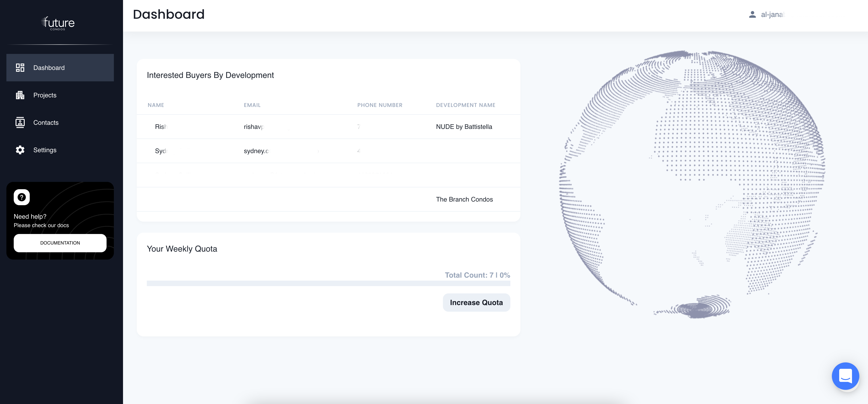Click the DEVELOPMENT NAME column header

point(465,105)
